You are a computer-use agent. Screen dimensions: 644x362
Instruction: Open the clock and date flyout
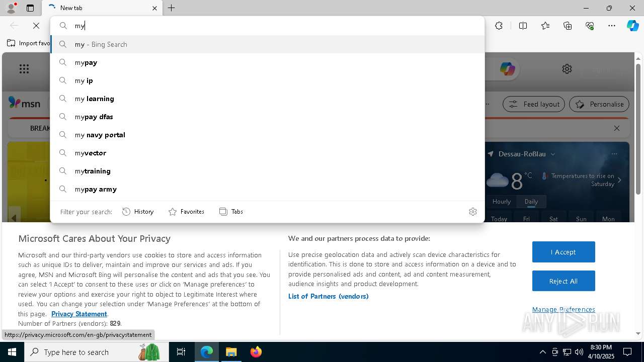pyautogui.click(x=601, y=352)
